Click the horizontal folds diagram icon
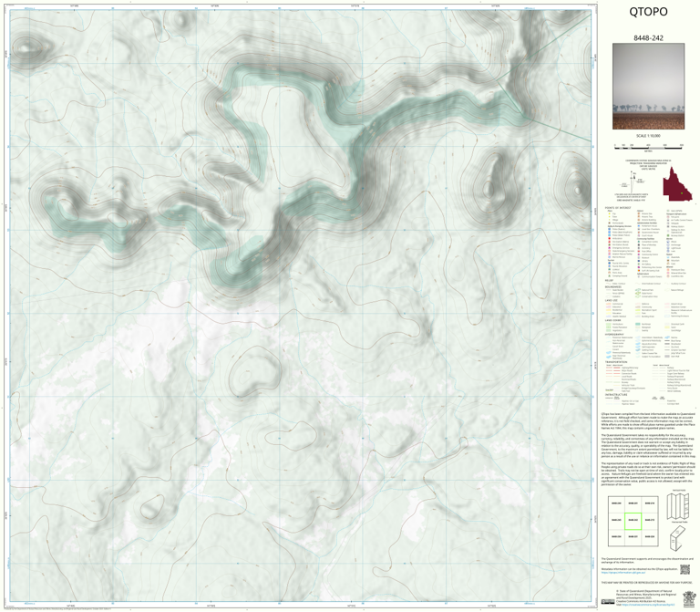700x612 pixels. pos(677,506)
